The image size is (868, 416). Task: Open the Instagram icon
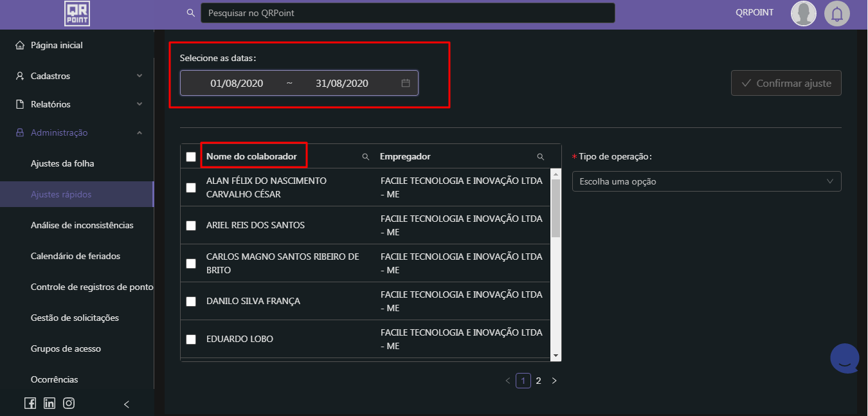point(69,403)
